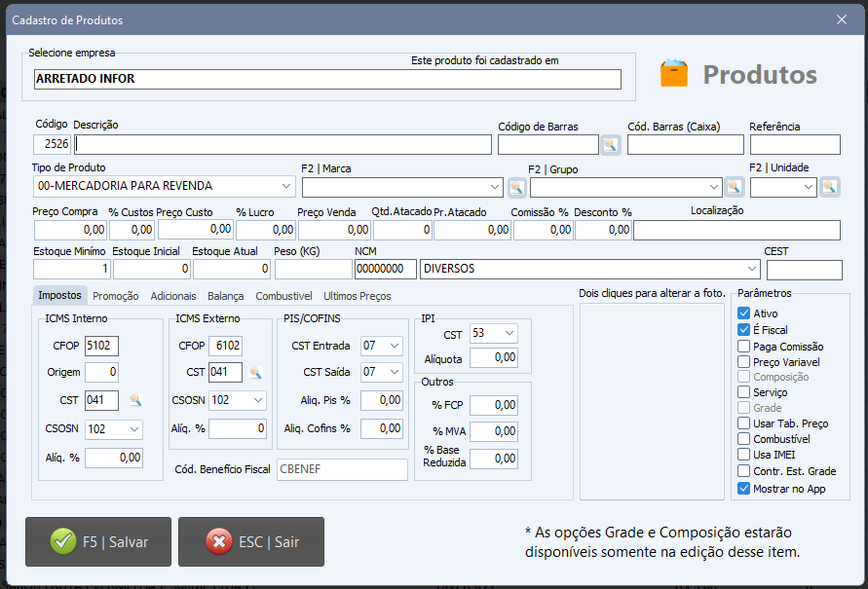868x589 pixels.
Task: Close the Cadastro de Produtos window
Action: [x=842, y=19]
